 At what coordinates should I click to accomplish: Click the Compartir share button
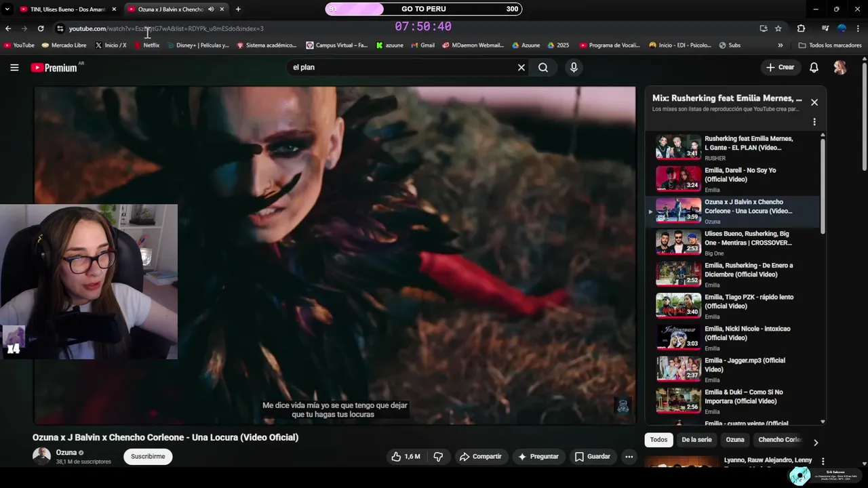coord(480,457)
